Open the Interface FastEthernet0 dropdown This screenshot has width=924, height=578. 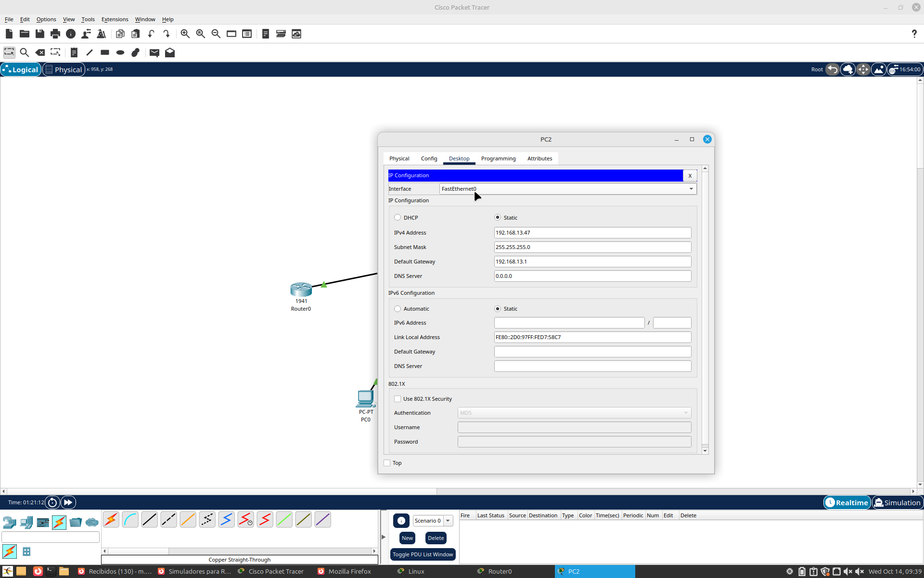pos(568,189)
